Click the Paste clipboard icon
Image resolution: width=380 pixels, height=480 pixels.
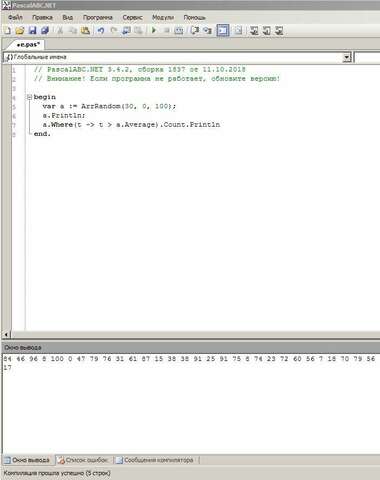[85, 31]
